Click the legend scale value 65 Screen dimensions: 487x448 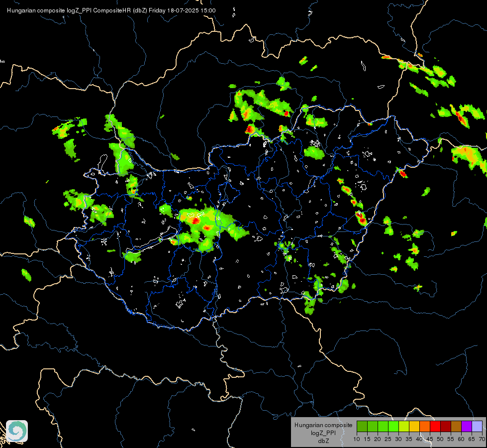pos(472,440)
